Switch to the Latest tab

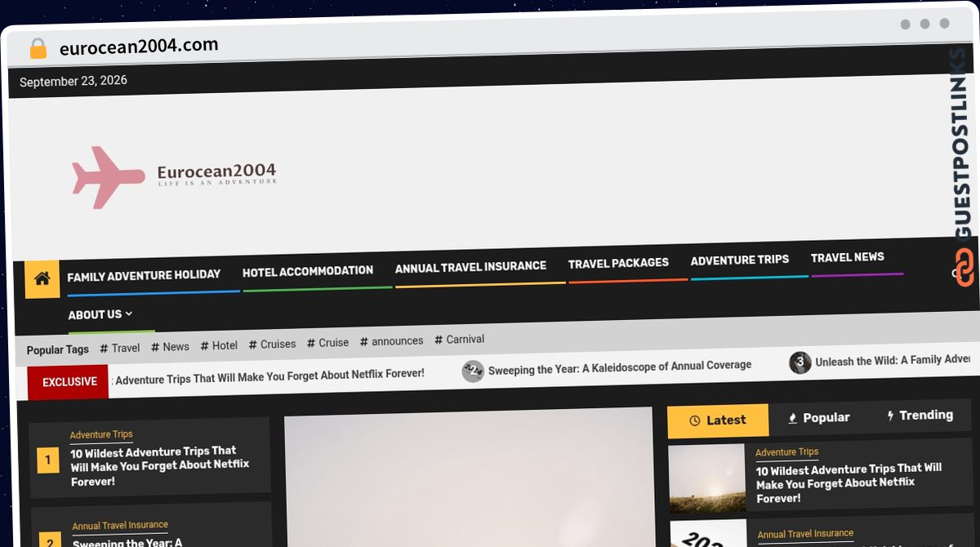tap(718, 420)
